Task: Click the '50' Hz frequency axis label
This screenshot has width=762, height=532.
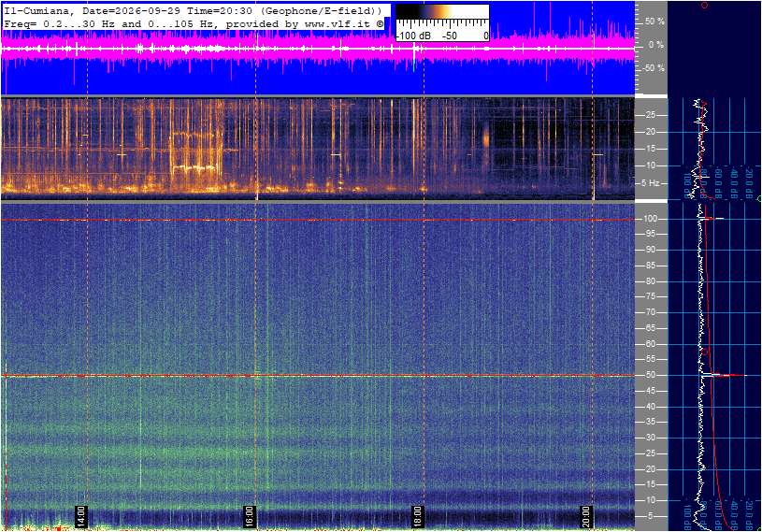Action: coord(650,375)
